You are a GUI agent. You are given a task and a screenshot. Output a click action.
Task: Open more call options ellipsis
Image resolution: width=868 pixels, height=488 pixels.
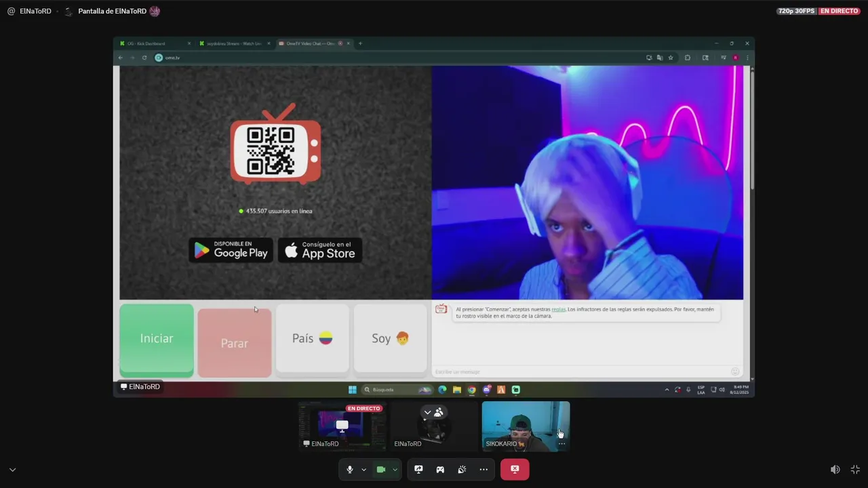(484, 470)
